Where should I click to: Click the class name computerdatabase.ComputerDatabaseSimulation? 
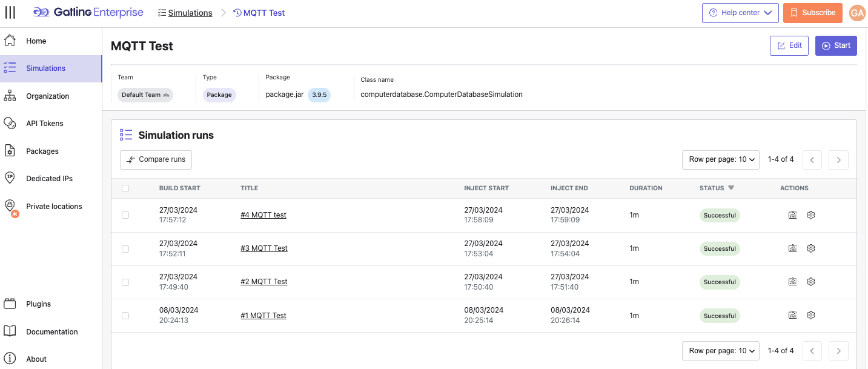click(x=442, y=95)
